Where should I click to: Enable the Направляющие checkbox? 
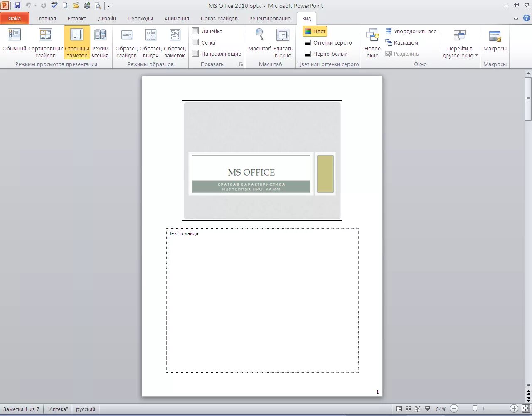point(195,53)
